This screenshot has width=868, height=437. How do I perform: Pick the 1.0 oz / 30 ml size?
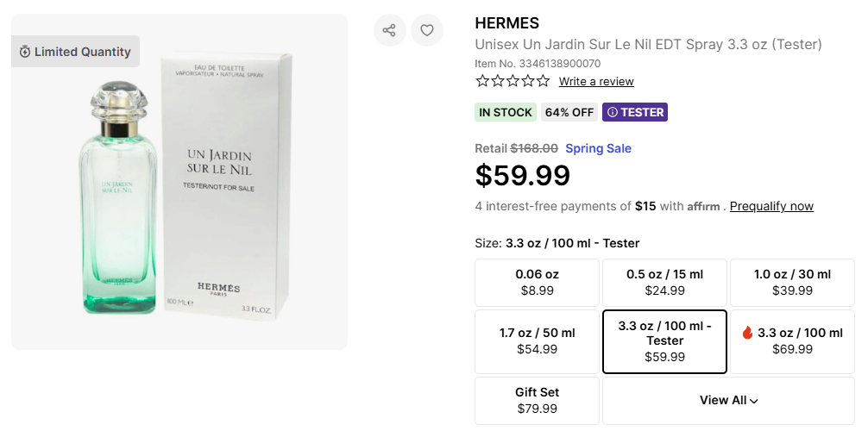792,283
